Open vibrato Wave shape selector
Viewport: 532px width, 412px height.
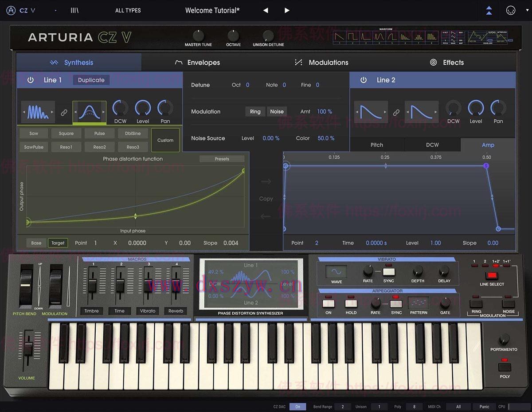336,271
